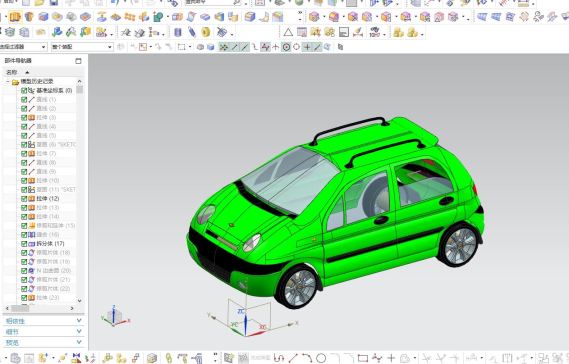Select the 拉伸 (10) tree item
Image resolution: width=569 pixels, height=364 pixels.
(x=48, y=180)
